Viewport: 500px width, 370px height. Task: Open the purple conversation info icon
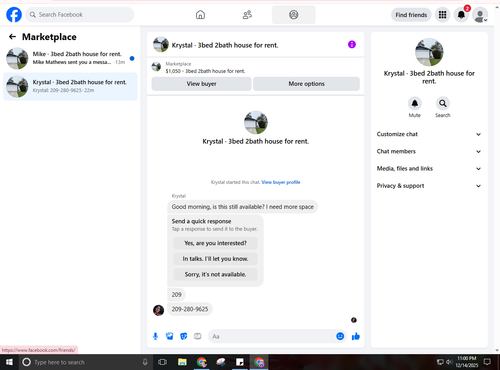(x=352, y=44)
